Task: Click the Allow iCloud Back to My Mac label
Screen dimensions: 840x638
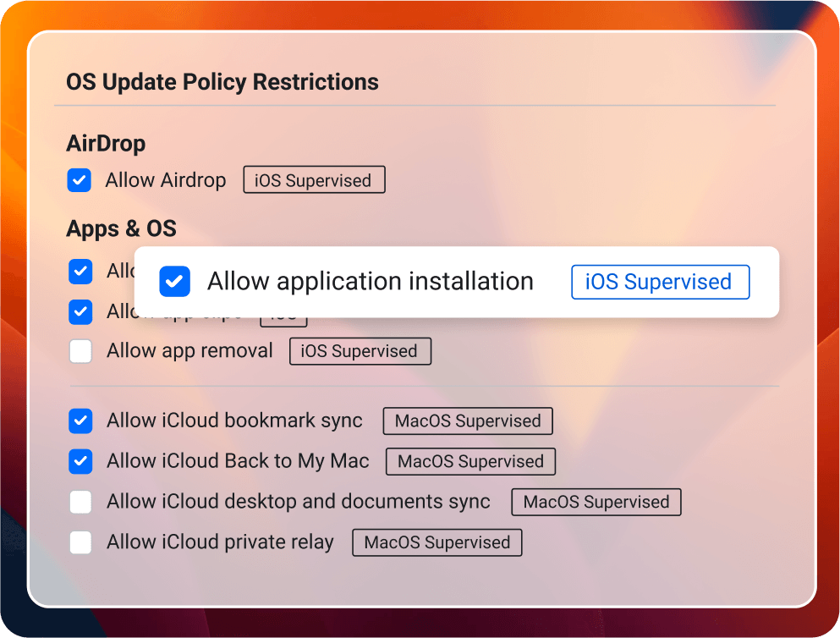Action: pos(238,461)
